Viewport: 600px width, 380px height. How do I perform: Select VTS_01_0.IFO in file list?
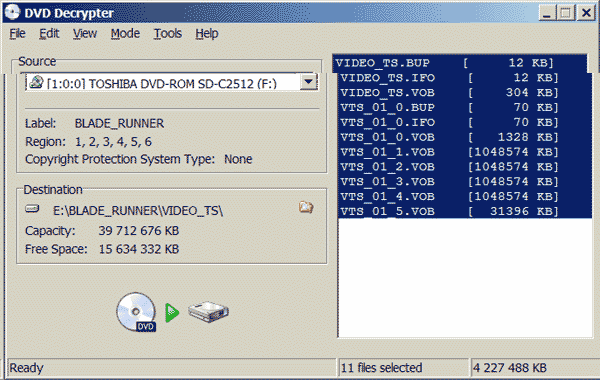point(465,122)
